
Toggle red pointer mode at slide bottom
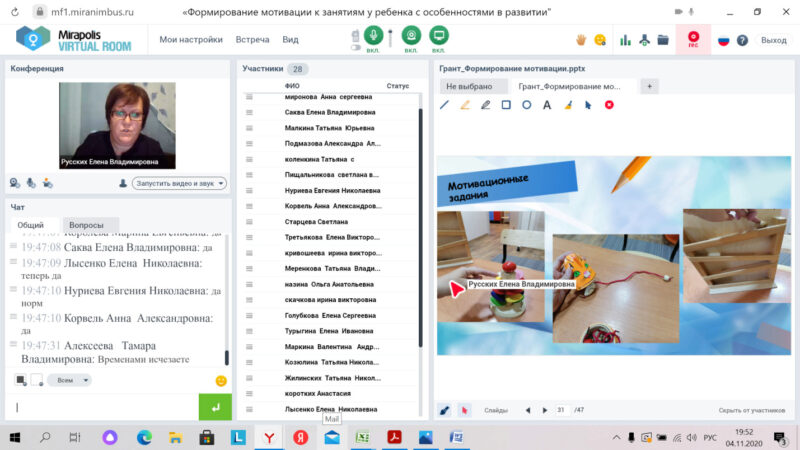(x=464, y=410)
